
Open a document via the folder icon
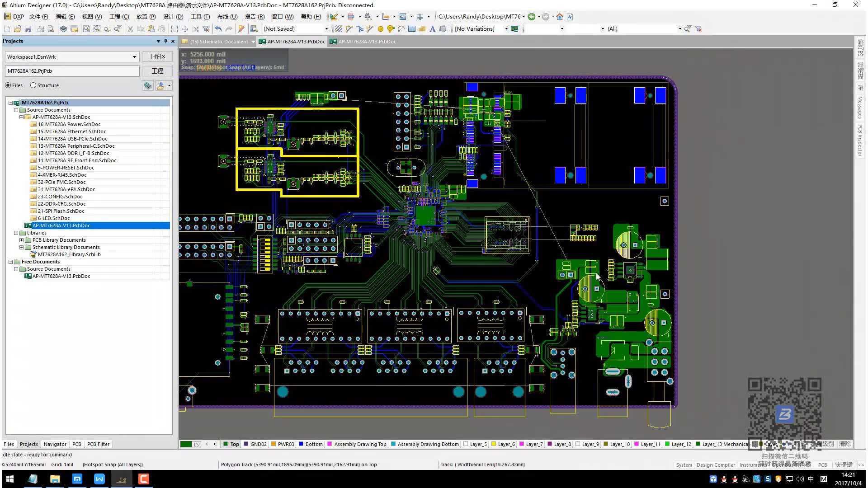pos(17,29)
